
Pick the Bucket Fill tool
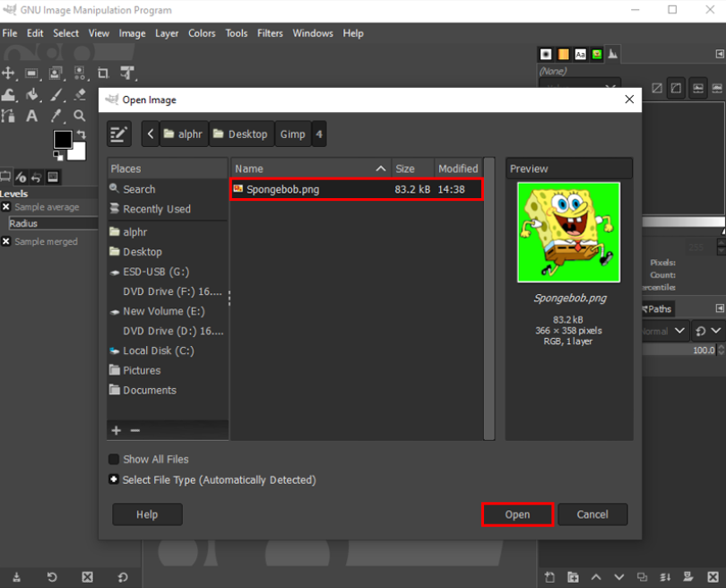tap(32, 94)
